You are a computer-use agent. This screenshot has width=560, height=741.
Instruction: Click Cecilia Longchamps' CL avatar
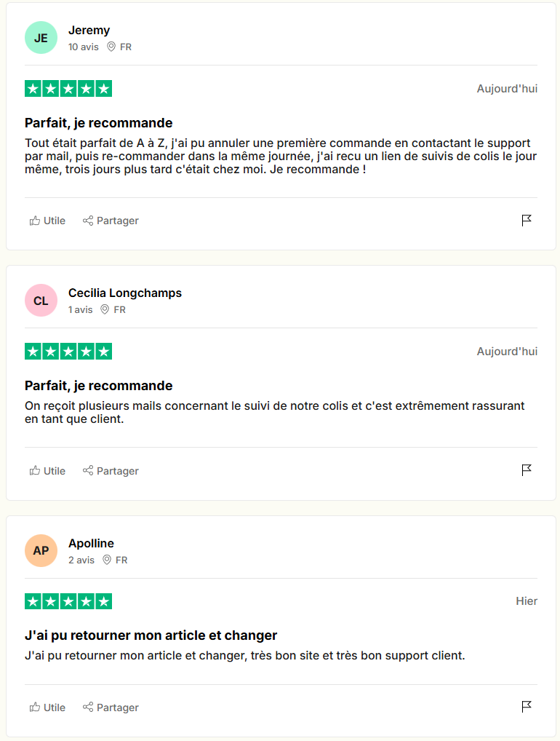click(41, 301)
